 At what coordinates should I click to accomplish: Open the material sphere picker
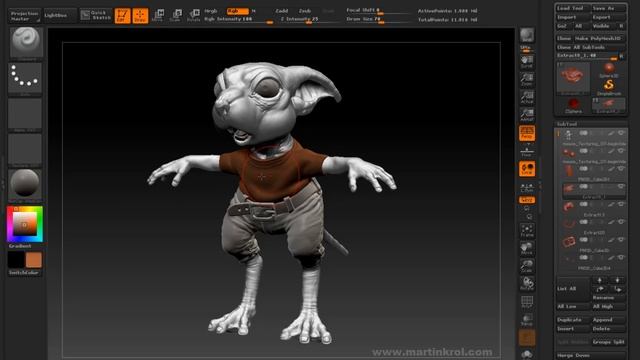25,184
